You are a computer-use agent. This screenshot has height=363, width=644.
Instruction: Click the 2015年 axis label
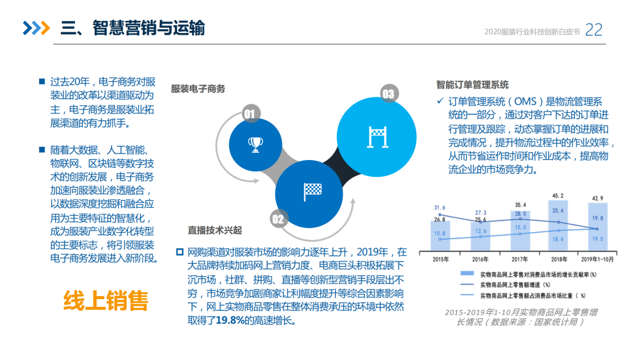441,259
